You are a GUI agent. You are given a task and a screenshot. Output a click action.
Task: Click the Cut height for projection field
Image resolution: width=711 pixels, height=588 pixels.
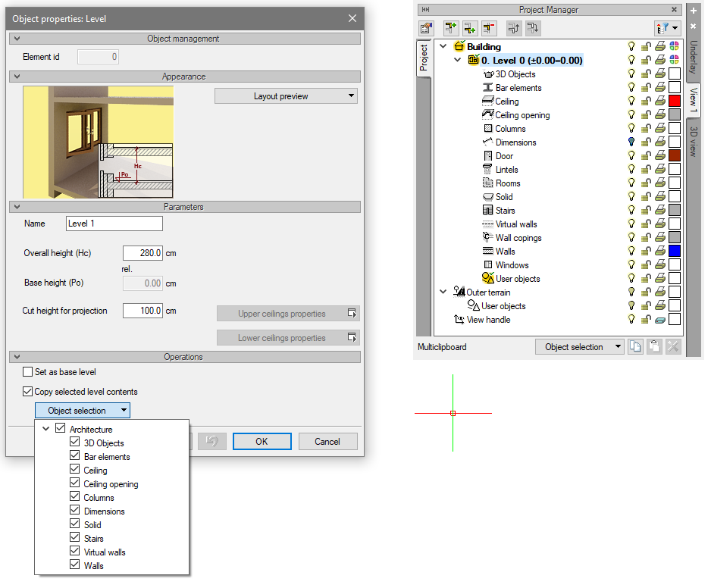pyautogui.click(x=143, y=311)
